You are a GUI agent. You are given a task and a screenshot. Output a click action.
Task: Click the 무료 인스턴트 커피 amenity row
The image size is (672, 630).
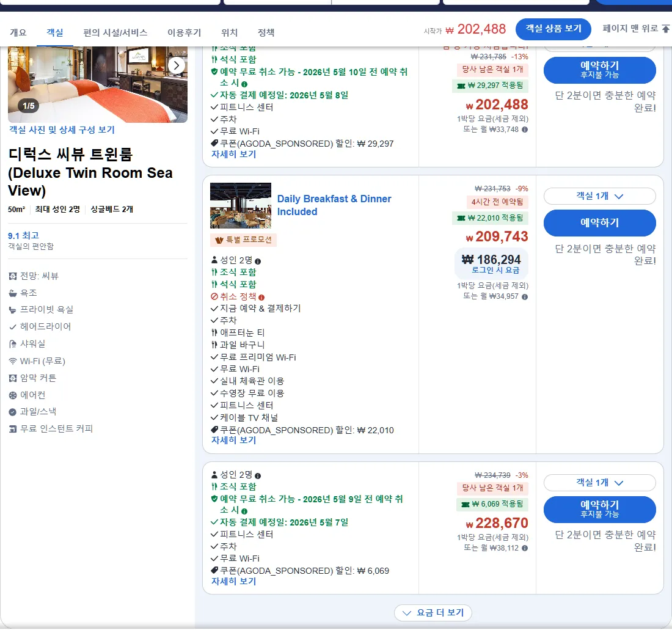click(x=51, y=429)
